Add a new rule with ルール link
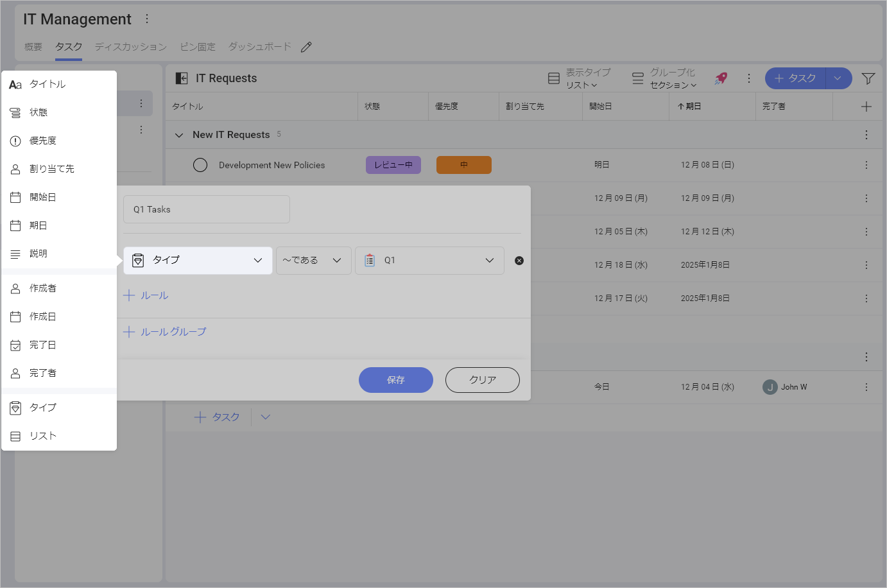887x588 pixels. [x=146, y=295]
